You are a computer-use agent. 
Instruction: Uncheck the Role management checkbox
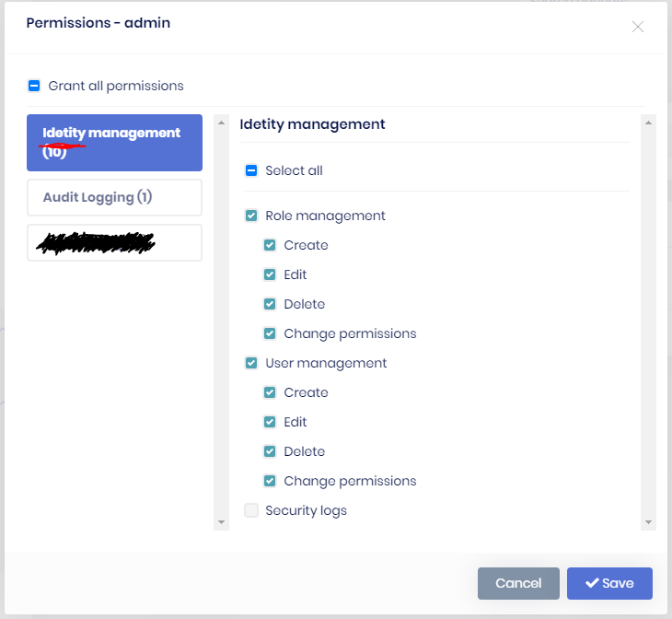(251, 216)
